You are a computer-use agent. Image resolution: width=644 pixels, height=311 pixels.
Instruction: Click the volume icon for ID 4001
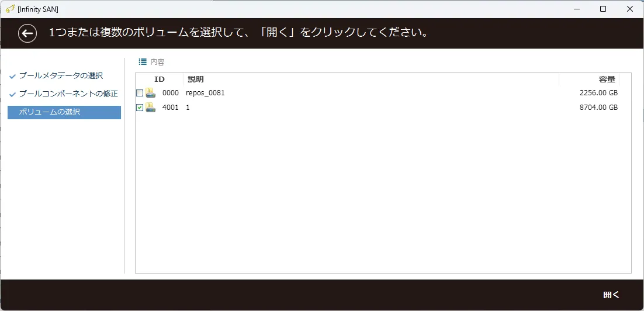pyautogui.click(x=150, y=107)
